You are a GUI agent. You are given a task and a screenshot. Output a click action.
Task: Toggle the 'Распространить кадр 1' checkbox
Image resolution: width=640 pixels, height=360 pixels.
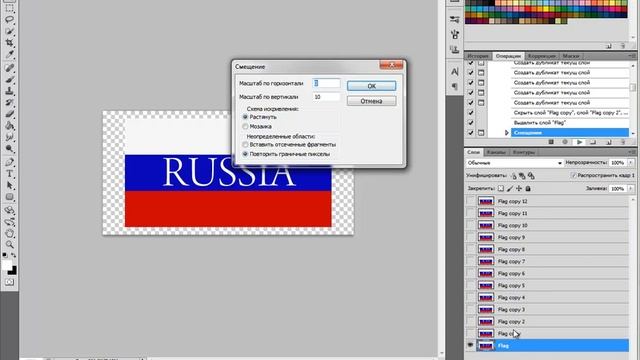pyautogui.click(x=573, y=175)
